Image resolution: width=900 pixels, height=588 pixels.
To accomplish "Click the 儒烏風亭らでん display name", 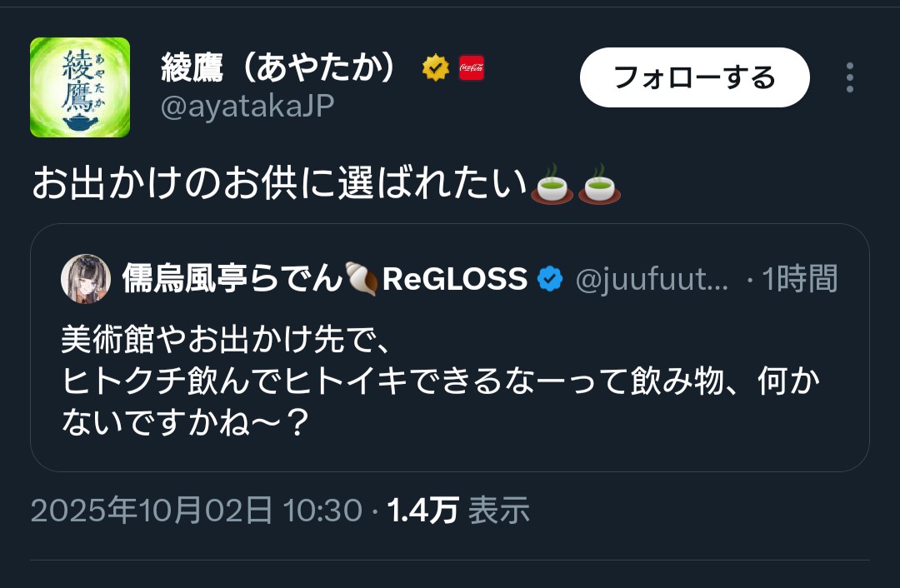I will [232, 278].
